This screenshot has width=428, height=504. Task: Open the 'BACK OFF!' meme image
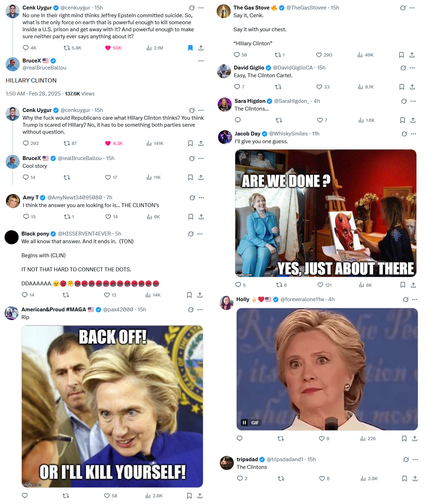[x=112, y=406]
